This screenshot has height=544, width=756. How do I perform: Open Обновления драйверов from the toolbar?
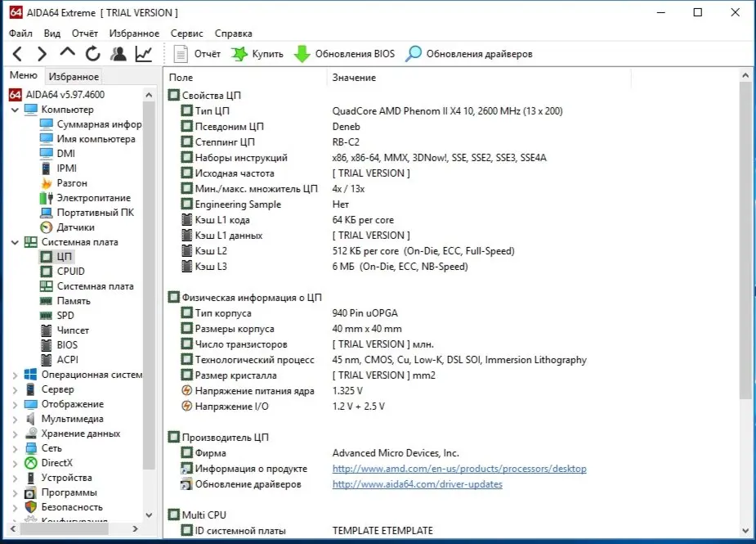[469, 54]
